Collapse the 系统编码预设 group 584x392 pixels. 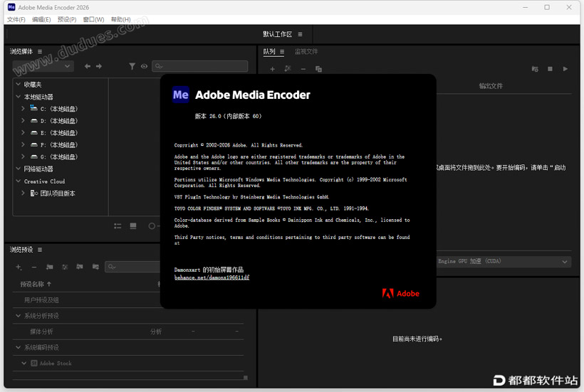point(18,347)
